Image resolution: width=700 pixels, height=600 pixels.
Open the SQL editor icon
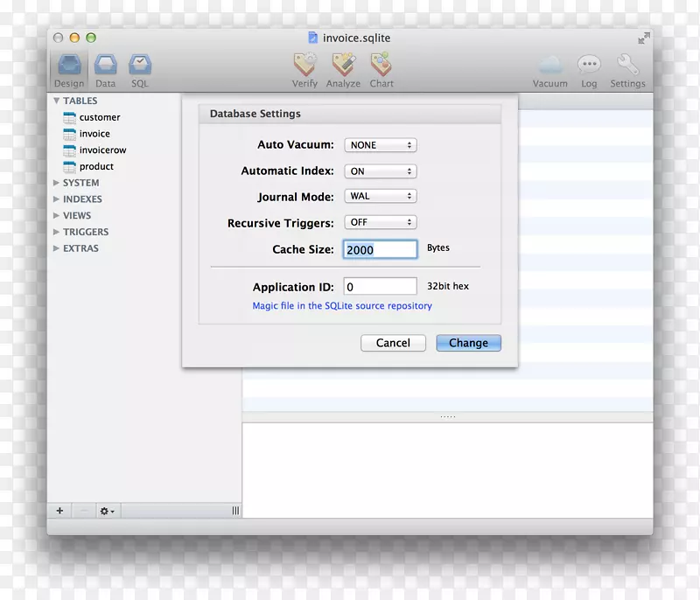140,66
